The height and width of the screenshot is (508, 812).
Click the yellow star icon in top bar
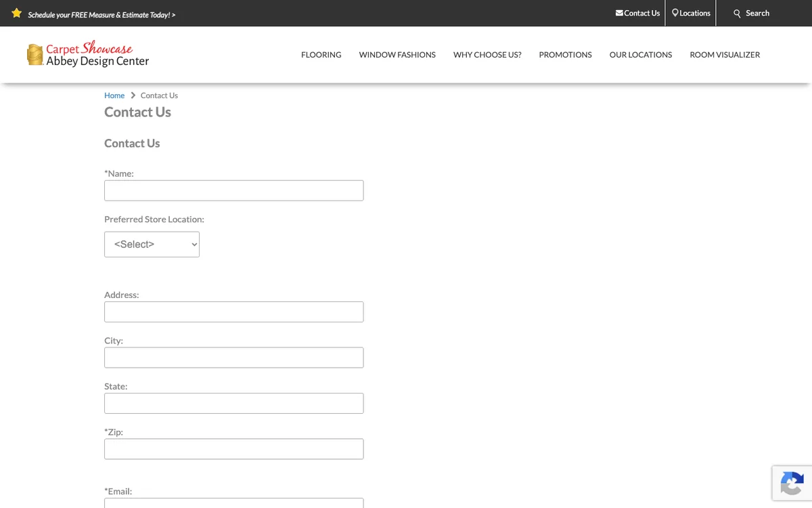tap(17, 13)
